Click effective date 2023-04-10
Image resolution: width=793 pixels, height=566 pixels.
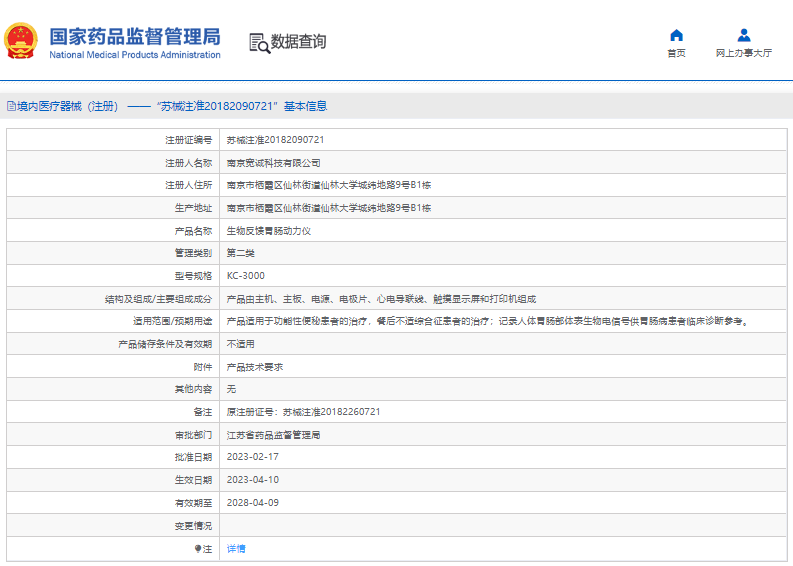[x=252, y=480]
